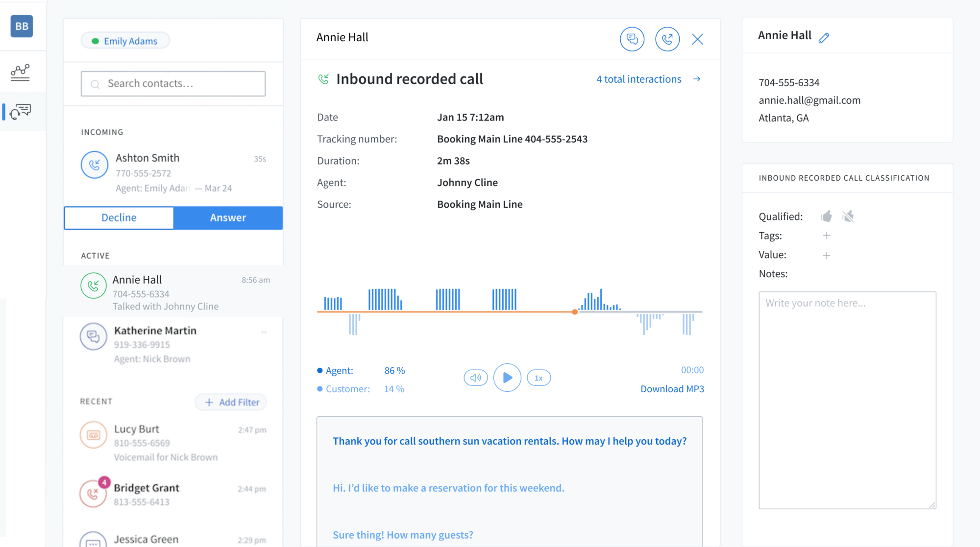Open 4 total interactions link
Viewport: 980px width, 547px height.
click(x=638, y=79)
